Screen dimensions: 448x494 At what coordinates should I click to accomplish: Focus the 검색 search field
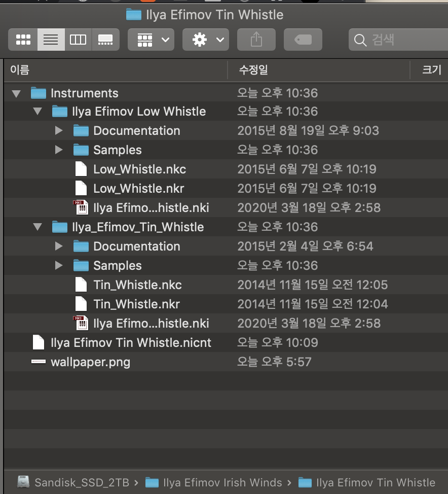pos(398,40)
